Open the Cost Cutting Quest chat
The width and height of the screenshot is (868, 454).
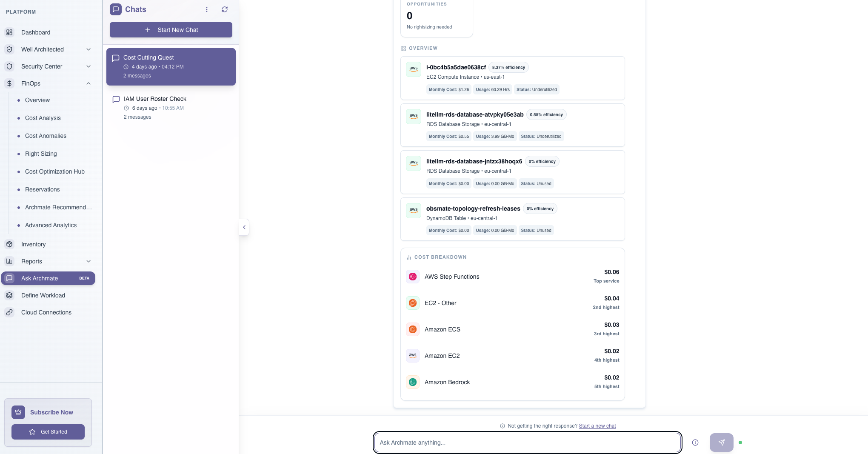tap(171, 67)
